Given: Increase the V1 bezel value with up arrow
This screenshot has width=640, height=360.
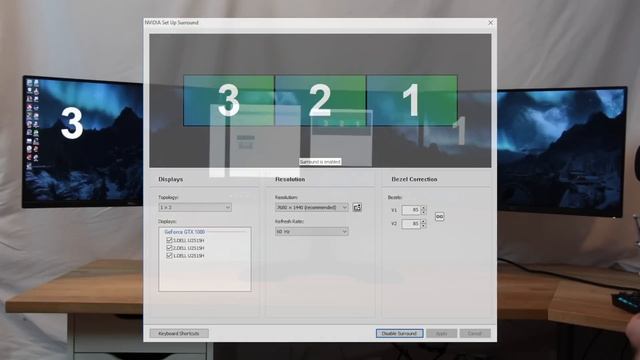Looking at the screenshot, I should pos(423,207).
